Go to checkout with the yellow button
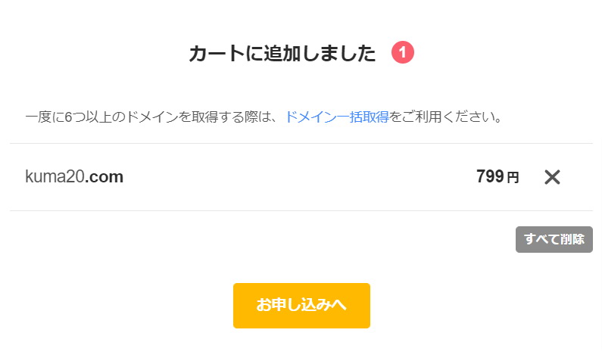Image resolution: width=602 pixels, height=364 pixels. pyautogui.click(x=301, y=305)
